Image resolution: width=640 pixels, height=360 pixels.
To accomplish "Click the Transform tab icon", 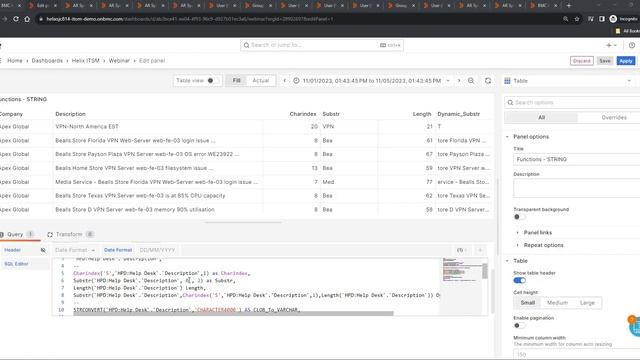I will click(x=50, y=234).
